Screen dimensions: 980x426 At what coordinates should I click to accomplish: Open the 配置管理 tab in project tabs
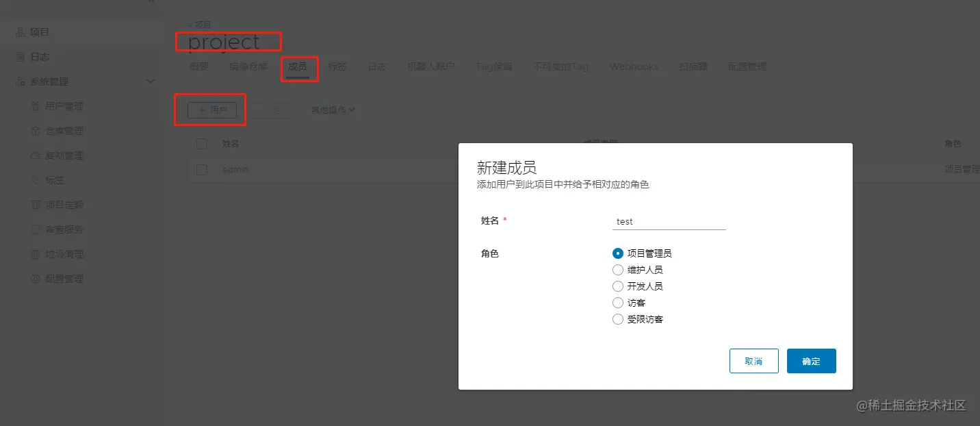[x=747, y=66]
